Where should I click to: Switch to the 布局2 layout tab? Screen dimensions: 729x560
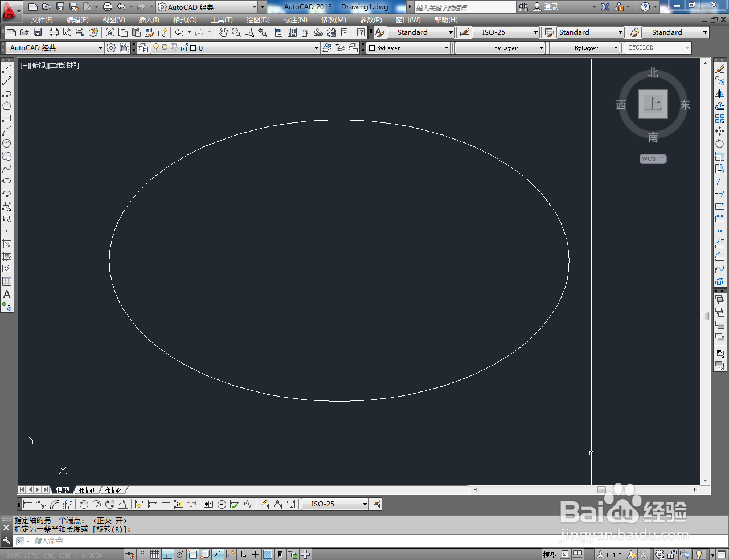point(113,490)
